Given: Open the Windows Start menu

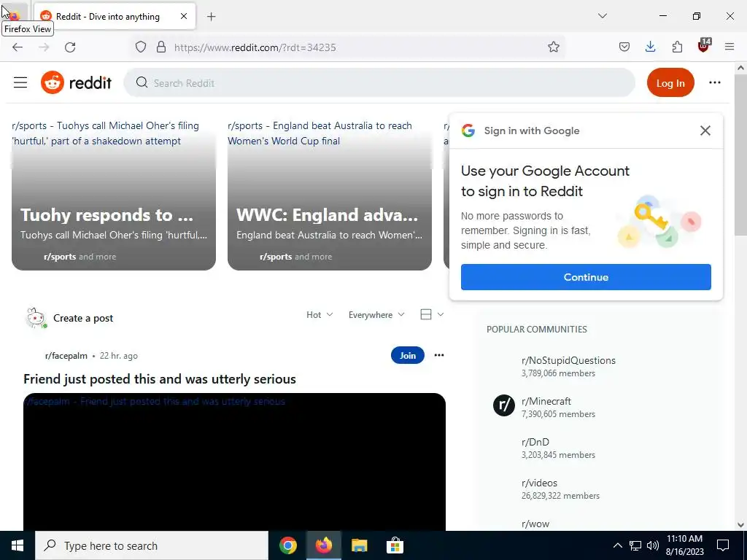Looking at the screenshot, I should pyautogui.click(x=18, y=545).
